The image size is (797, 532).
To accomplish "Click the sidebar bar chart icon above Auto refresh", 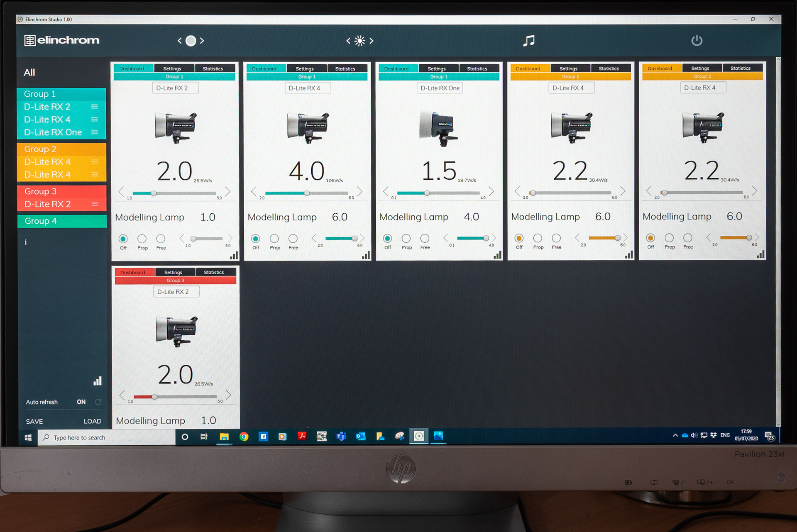I will pyautogui.click(x=98, y=381).
